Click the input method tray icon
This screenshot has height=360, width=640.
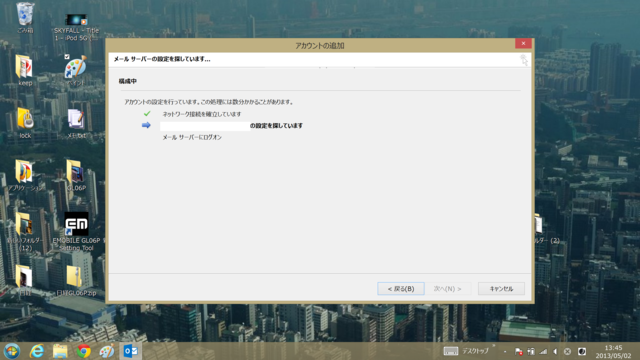(582, 351)
